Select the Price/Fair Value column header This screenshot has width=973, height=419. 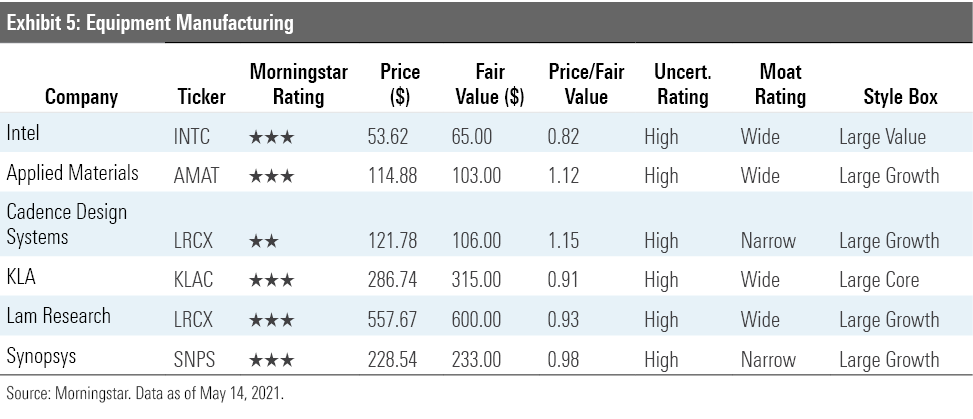[578, 85]
